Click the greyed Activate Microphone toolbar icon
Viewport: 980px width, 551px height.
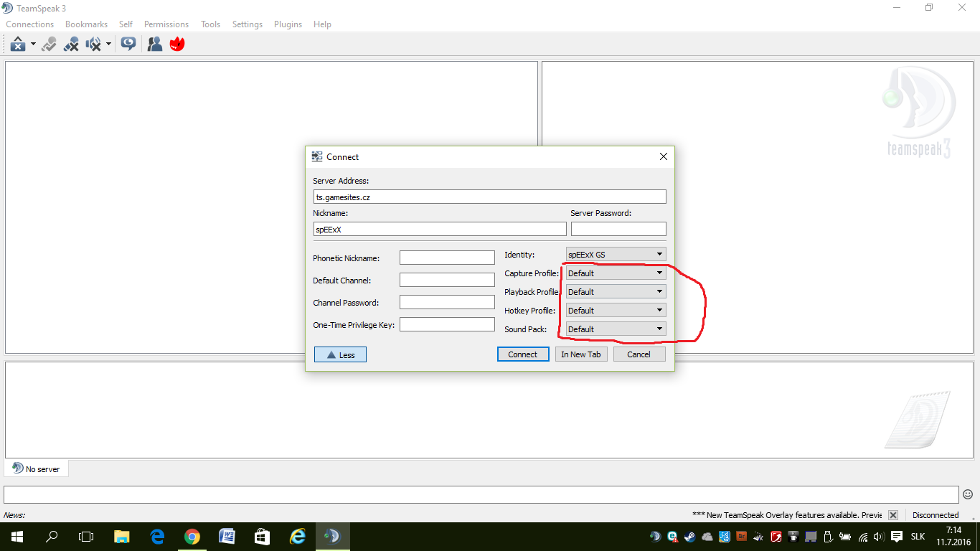coord(49,44)
